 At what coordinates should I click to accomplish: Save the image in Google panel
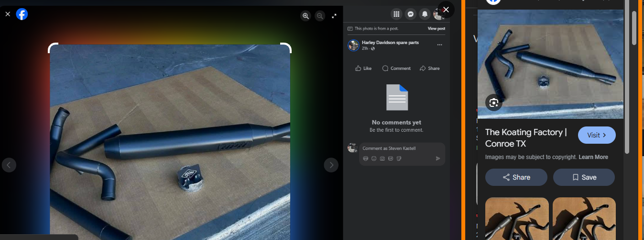pos(584,177)
